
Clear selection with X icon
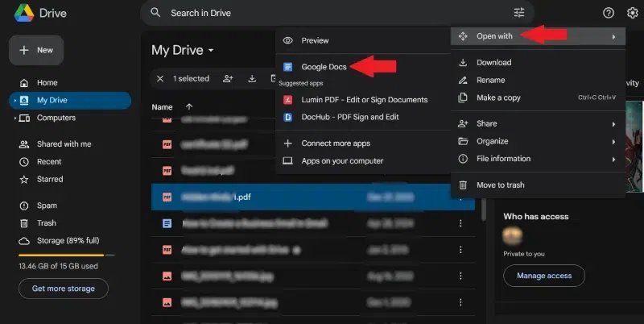(x=160, y=78)
